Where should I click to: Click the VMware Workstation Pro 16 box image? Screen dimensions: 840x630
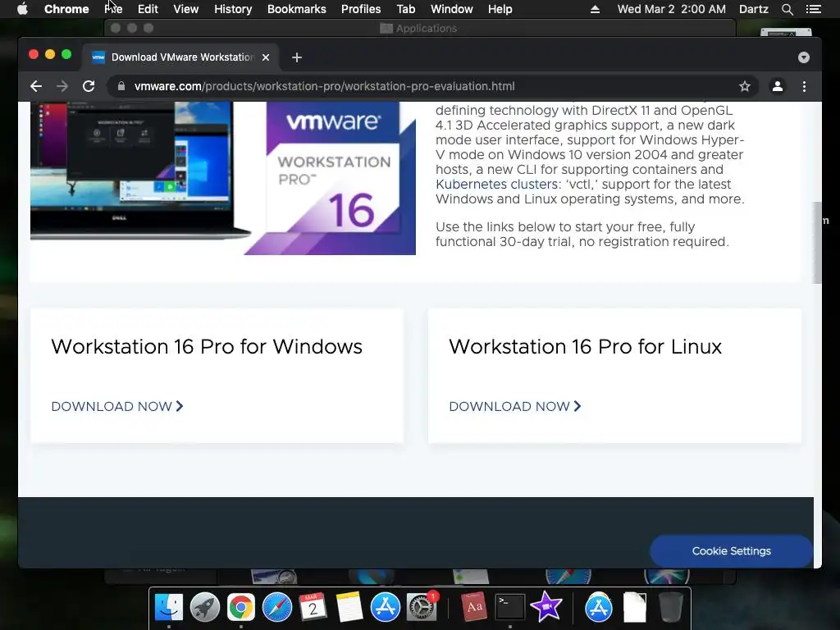[x=330, y=178]
